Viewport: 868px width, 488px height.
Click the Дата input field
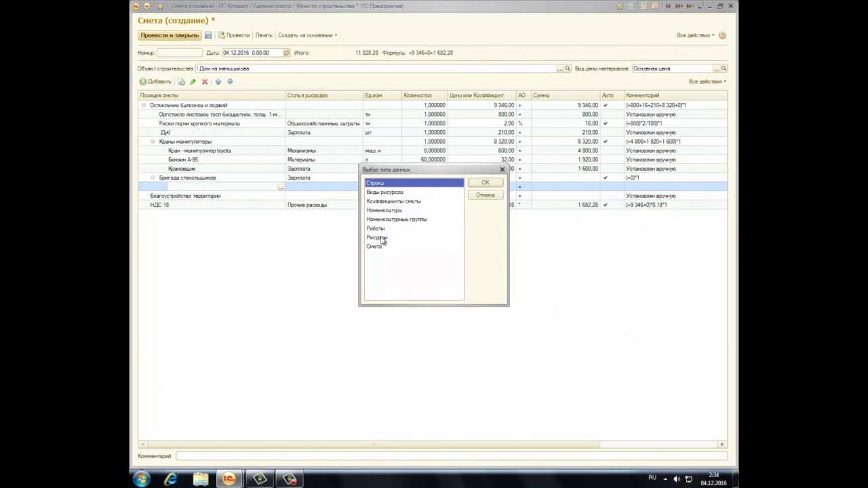pyautogui.click(x=252, y=53)
